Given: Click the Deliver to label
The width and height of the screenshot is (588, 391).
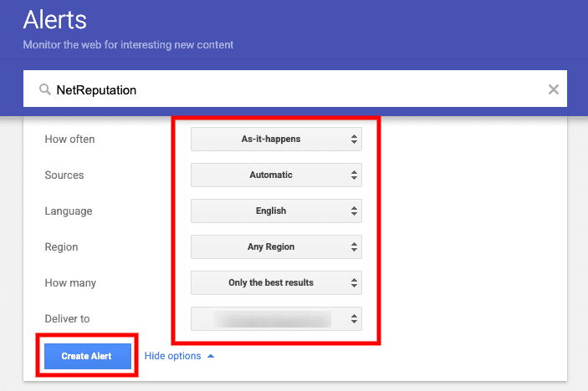Looking at the screenshot, I should [67, 318].
